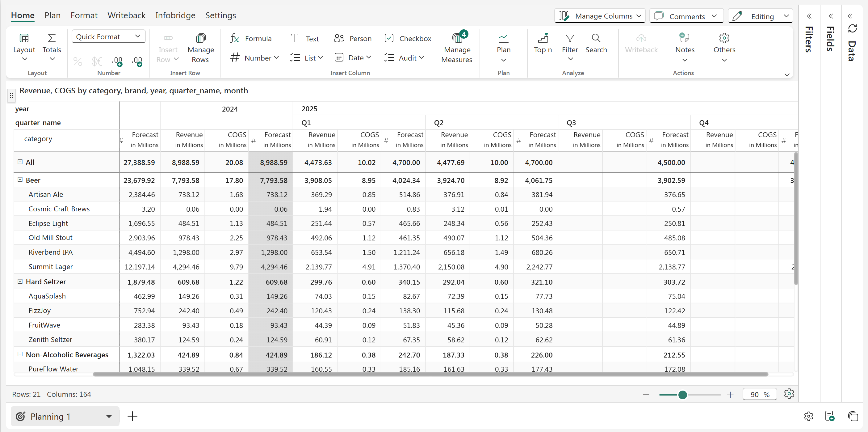Click the Manage Rows icon

coord(200,38)
